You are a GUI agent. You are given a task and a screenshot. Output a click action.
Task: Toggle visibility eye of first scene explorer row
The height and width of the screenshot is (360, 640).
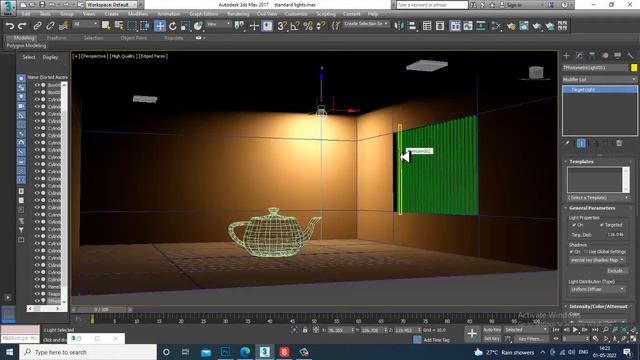point(37,85)
